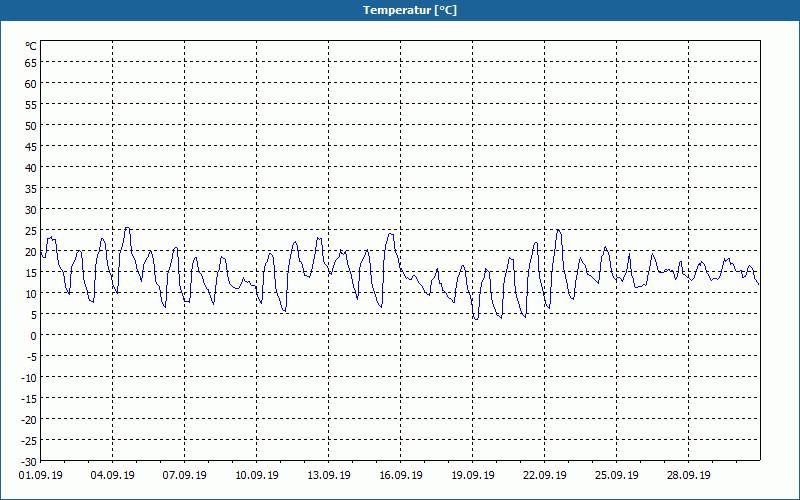Click the 'Temperatur [°C]' chart title
The image size is (800, 500).
(x=410, y=10)
